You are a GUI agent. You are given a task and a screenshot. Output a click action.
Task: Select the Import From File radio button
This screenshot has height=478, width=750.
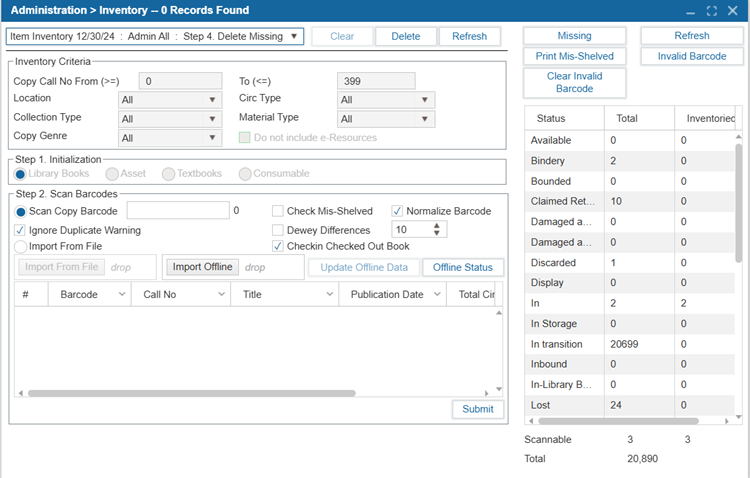(x=21, y=247)
